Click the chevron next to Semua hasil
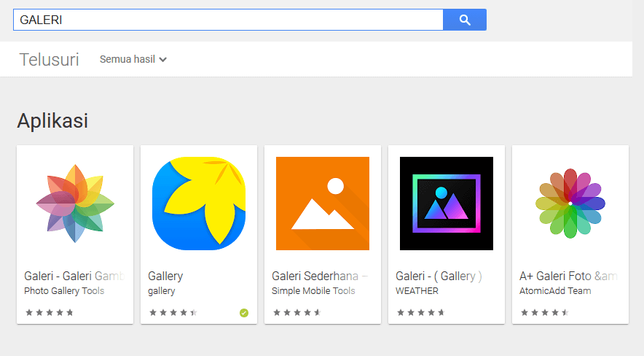644x356 pixels. tap(163, 60)
